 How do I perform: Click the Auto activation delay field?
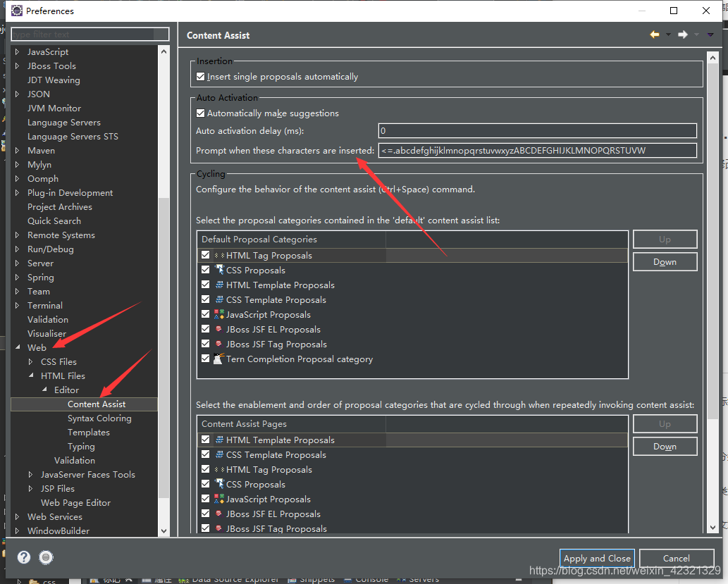tap(538, 131)
